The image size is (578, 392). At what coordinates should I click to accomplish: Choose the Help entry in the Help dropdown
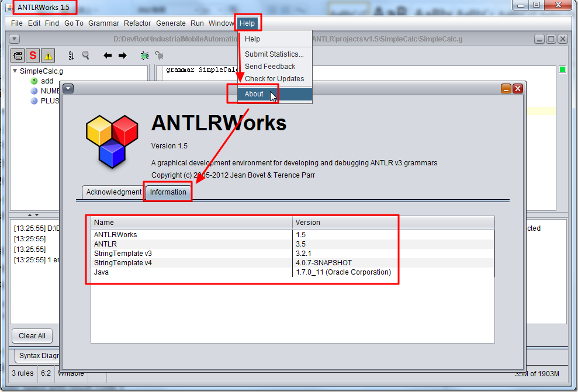[x=275, y=39]
